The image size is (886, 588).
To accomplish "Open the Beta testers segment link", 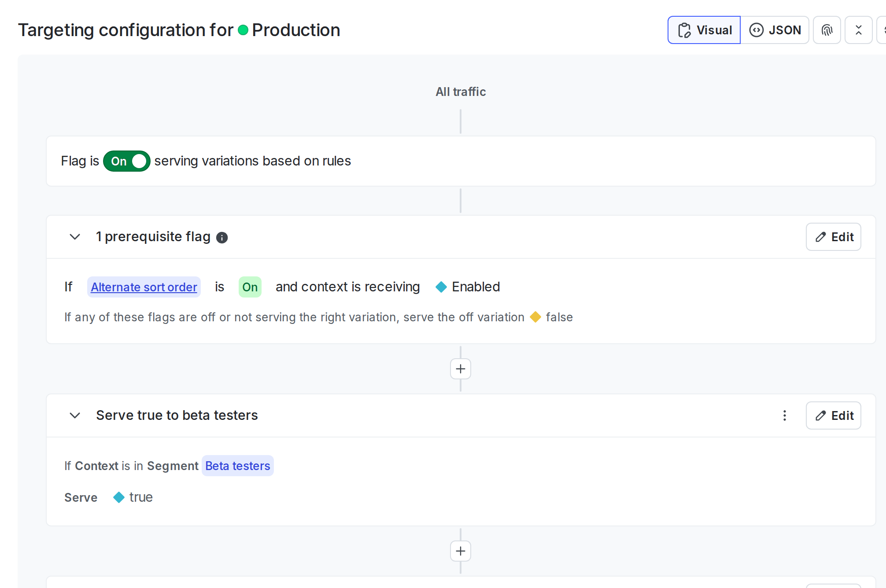I will [x=237, y=466].
